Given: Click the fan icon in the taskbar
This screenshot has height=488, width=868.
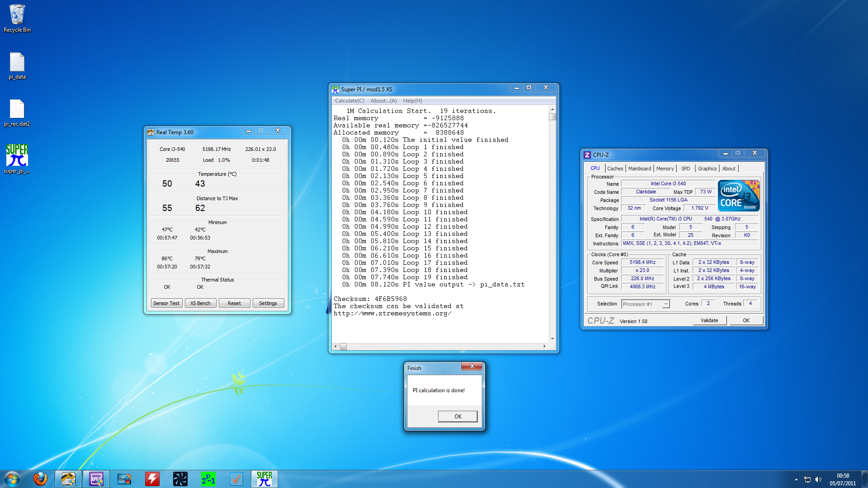Looking at the screenshot, I should click(x=180, y=479).
